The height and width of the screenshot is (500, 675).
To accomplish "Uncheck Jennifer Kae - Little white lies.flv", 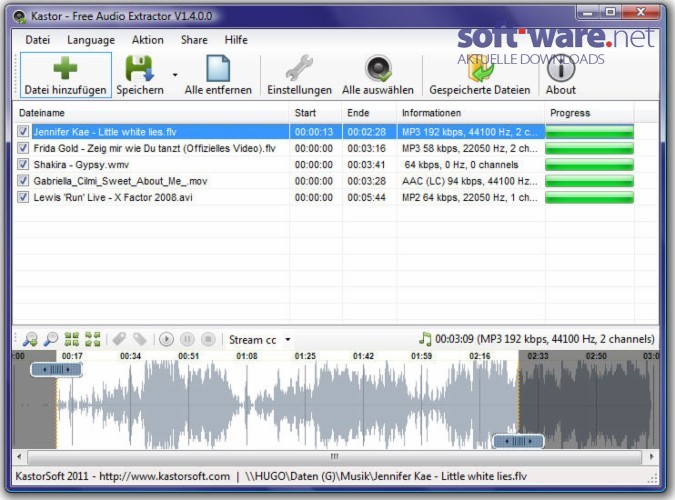I will (x=23, y=131).
